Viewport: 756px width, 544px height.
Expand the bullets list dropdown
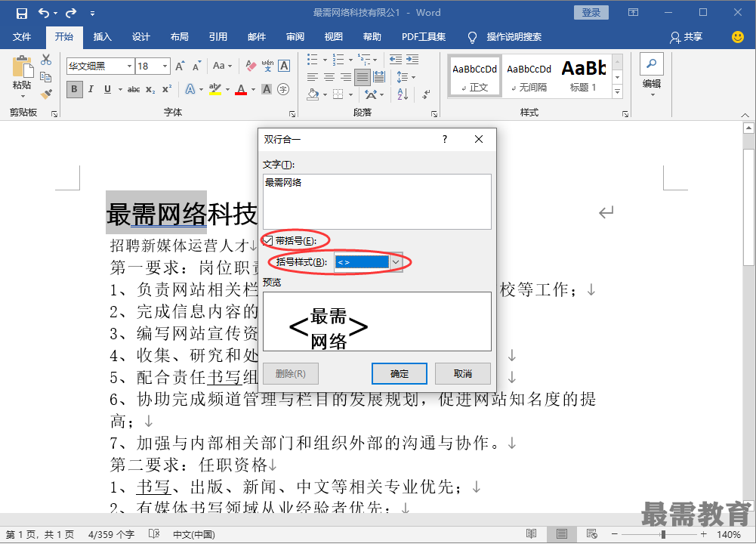325,60
